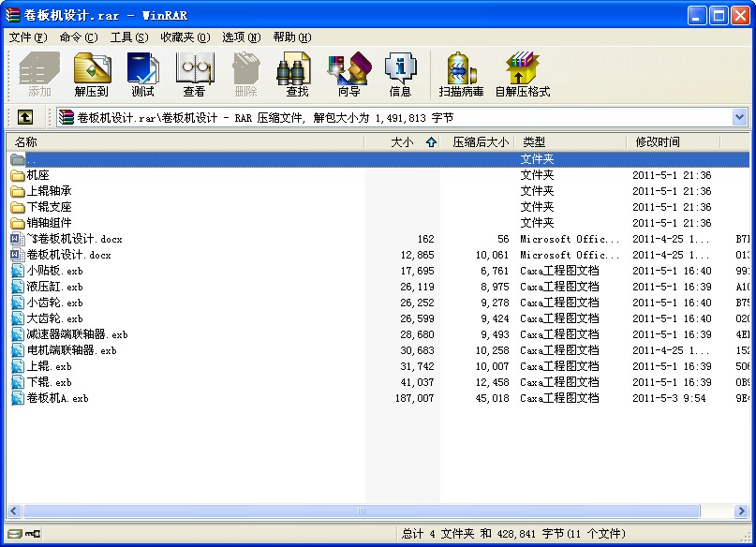Click the 减速器端联轴器.exb file icon

(x=18, y=334)
